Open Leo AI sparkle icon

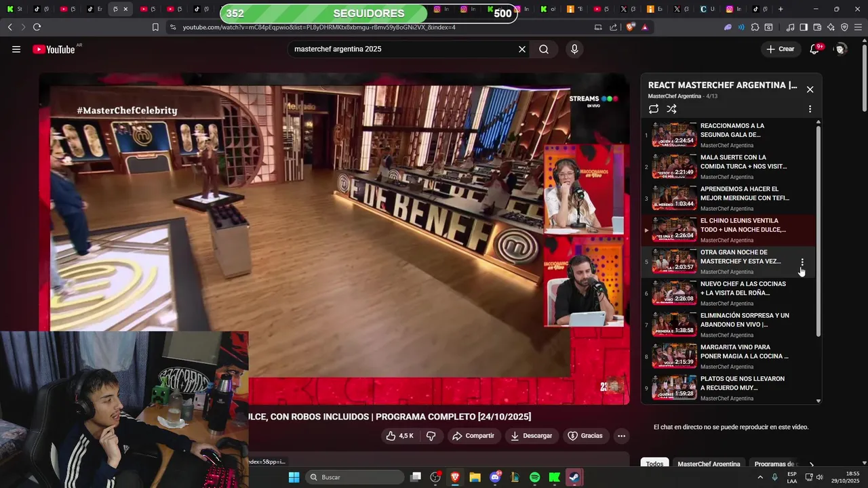[831, 27]
